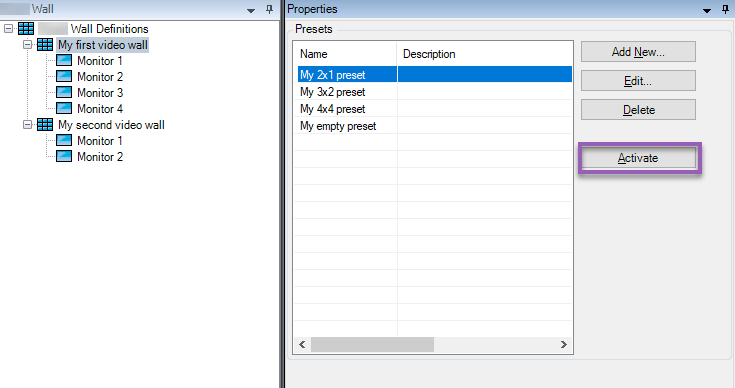Click the Monitor 4 screen icon
Screen dimensions: 735x388
point(64,108)
